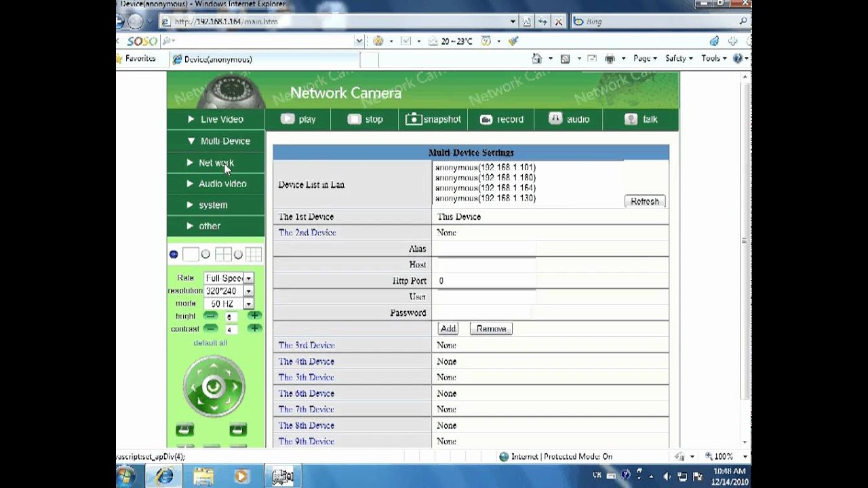Viewport: 868px width, 488px height.
Task: Increase contrast with the plus icon
Action: tap(254, 329)
